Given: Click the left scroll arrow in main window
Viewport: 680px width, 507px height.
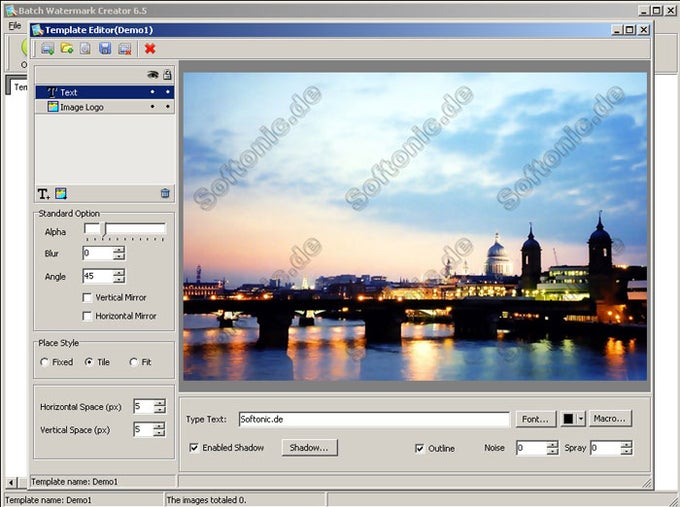Looking at the screenshot, I should pos(11,482).
